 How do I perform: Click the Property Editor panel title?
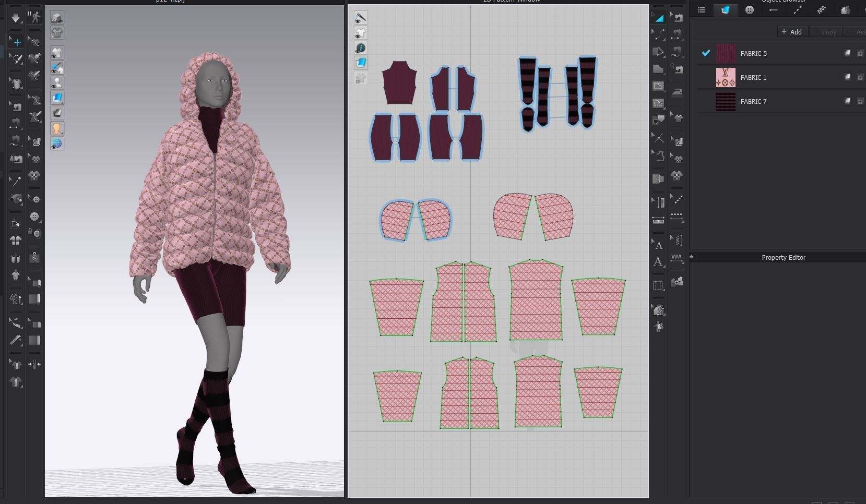point(783,258)
